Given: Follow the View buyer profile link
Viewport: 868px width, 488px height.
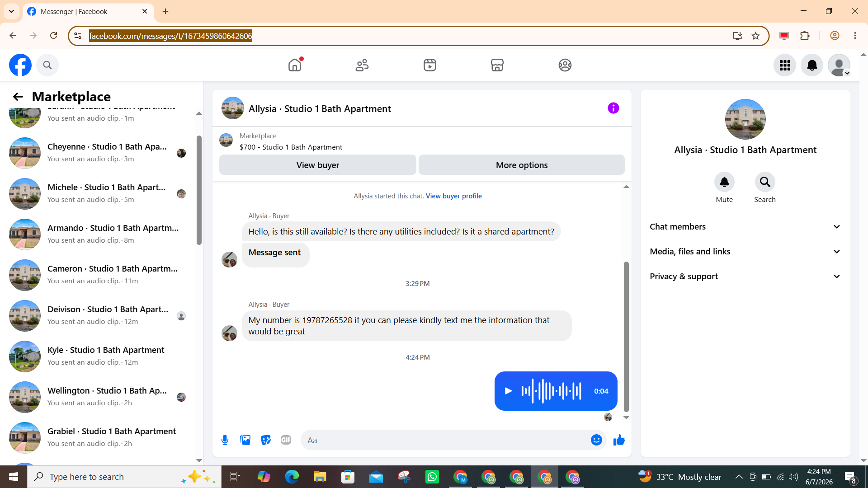Looking at the screenshot, I should (453, 196).
